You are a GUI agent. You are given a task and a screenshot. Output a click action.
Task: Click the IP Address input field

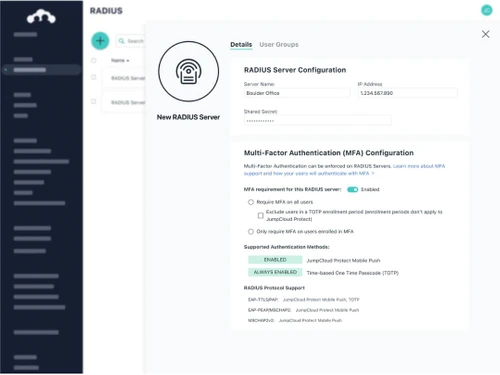pos(408,93)
